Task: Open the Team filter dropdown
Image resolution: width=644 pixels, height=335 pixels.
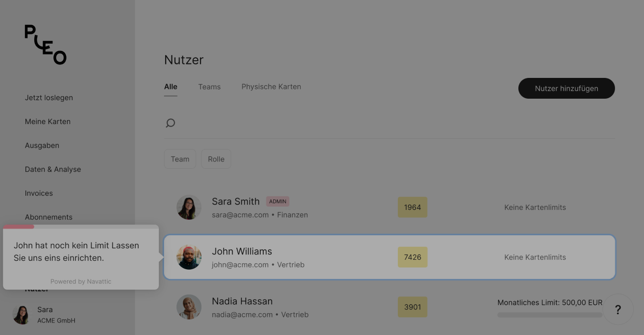Action: [180, 159]
